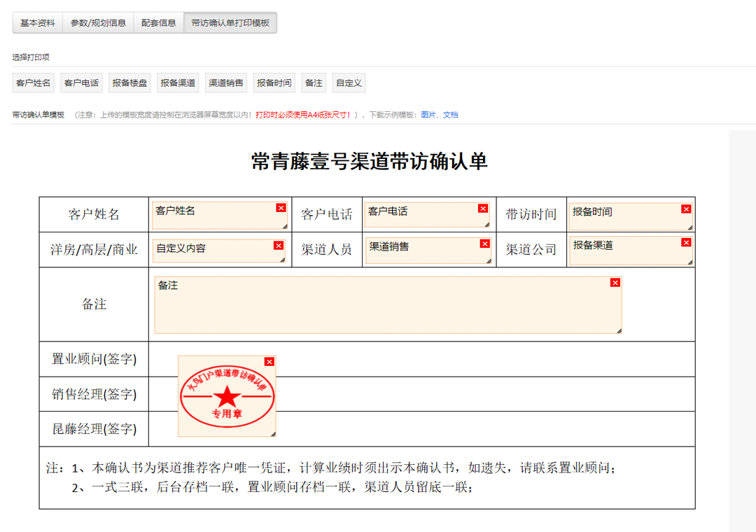This screenshot has width=756, height=532.
Task: Switch to the 基本资料 tab
Action: click(38, 22)
